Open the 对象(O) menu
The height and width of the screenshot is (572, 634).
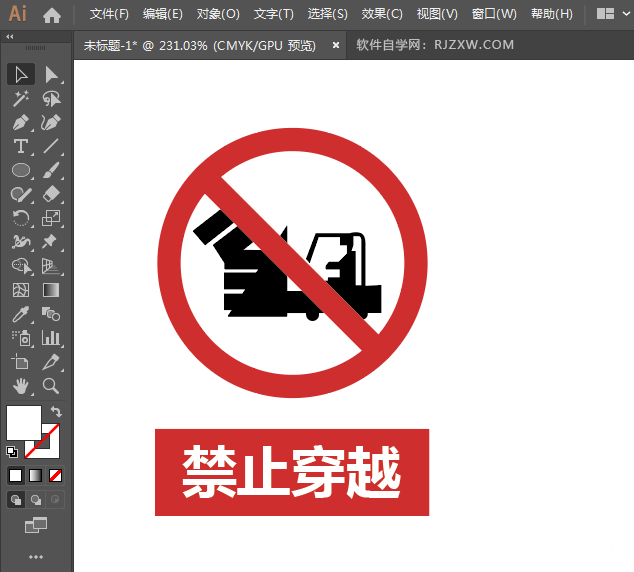(218, 14)
